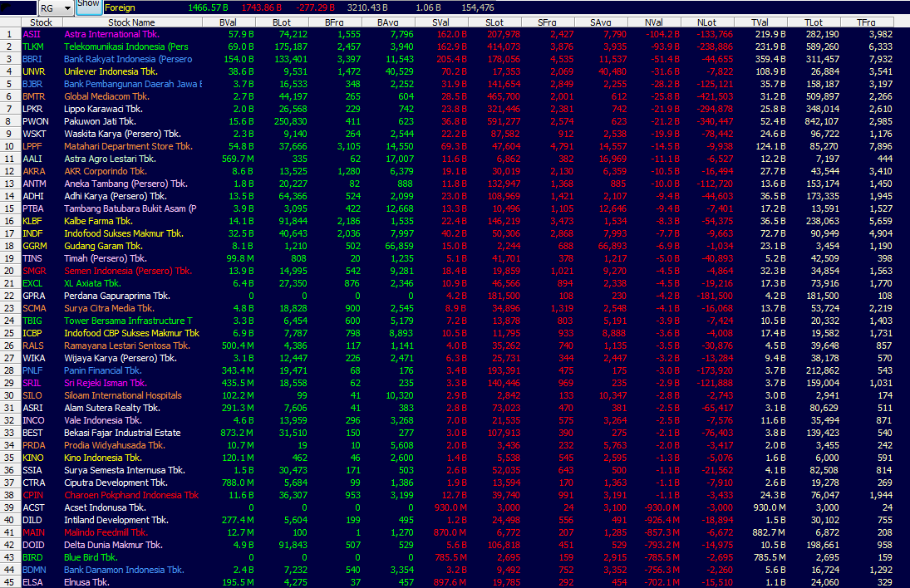Screen dimensions: 910x588
Task: Click the total value 3210.43 B
Action: coord(367,7)
